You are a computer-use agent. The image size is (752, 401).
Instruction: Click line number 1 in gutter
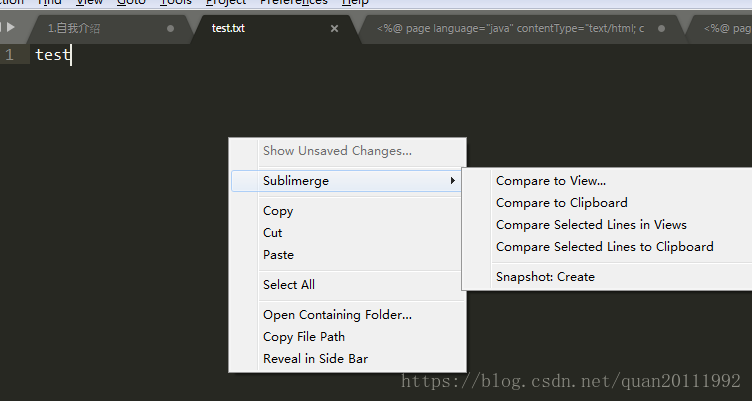(x=10, y=55)
